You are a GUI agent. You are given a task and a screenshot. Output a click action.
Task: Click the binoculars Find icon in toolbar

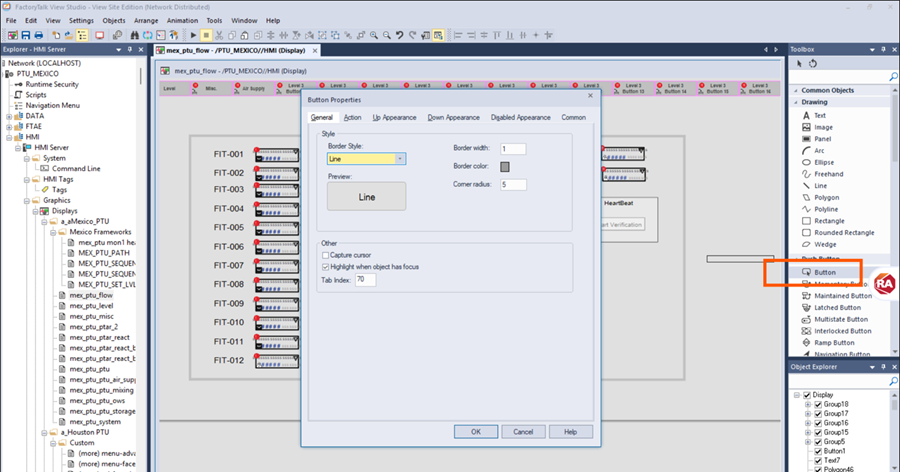pos(134,35)
